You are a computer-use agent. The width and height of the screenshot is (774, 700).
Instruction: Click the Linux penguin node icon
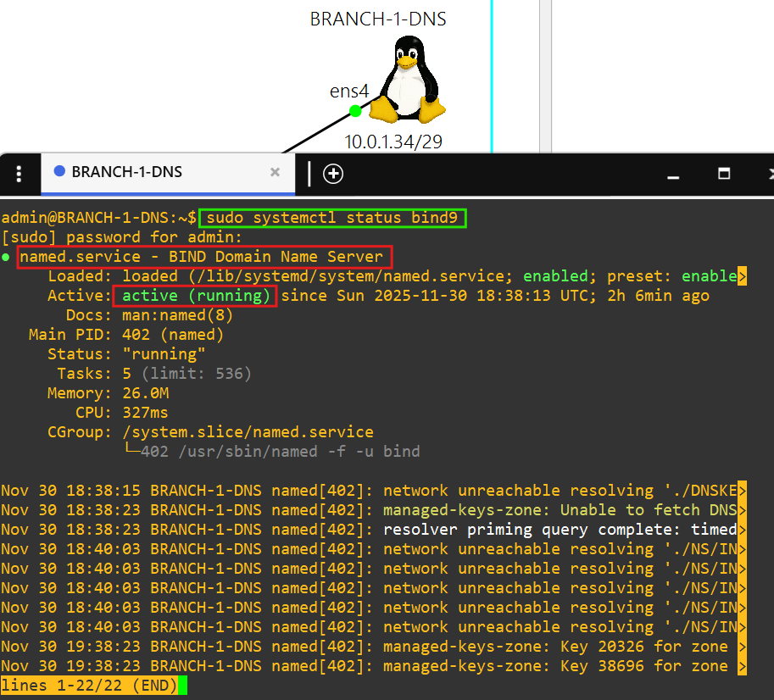(x=411, y=81)
